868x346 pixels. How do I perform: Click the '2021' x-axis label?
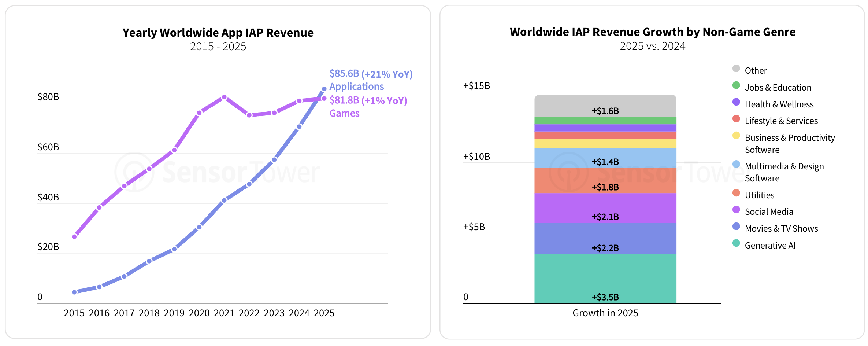[x=224, y=313]
